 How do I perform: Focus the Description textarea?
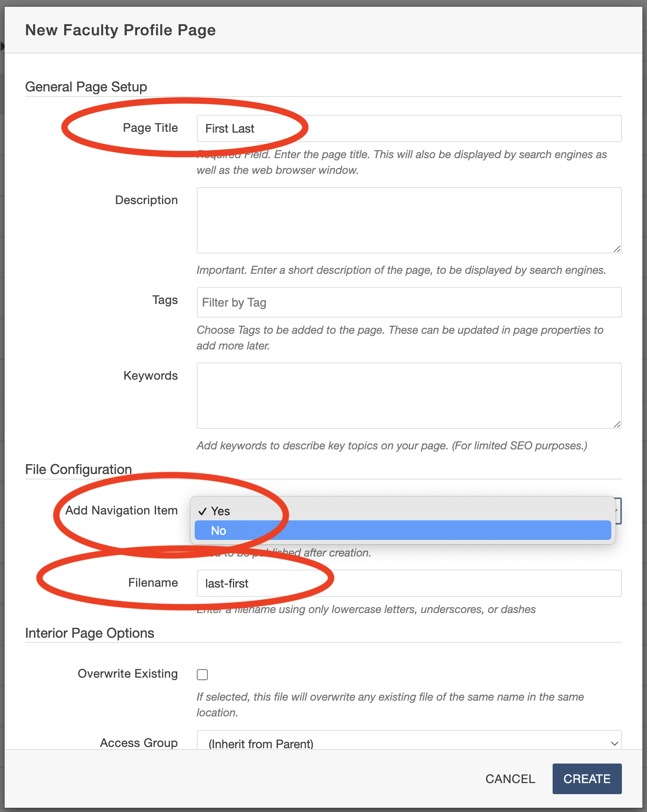point(408,219)
